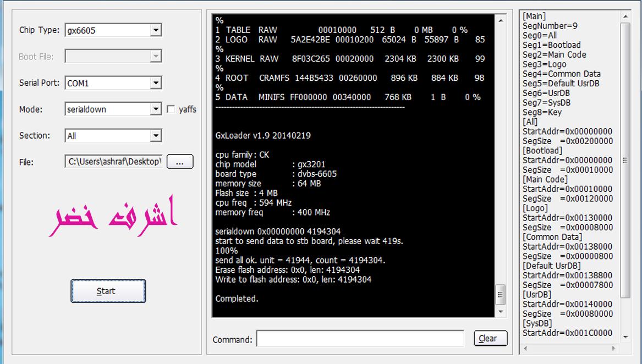The height and width of the screenshot is (364, 642).
Task: Click segment list scrollbar down arrow
Action: click(625, 338)
